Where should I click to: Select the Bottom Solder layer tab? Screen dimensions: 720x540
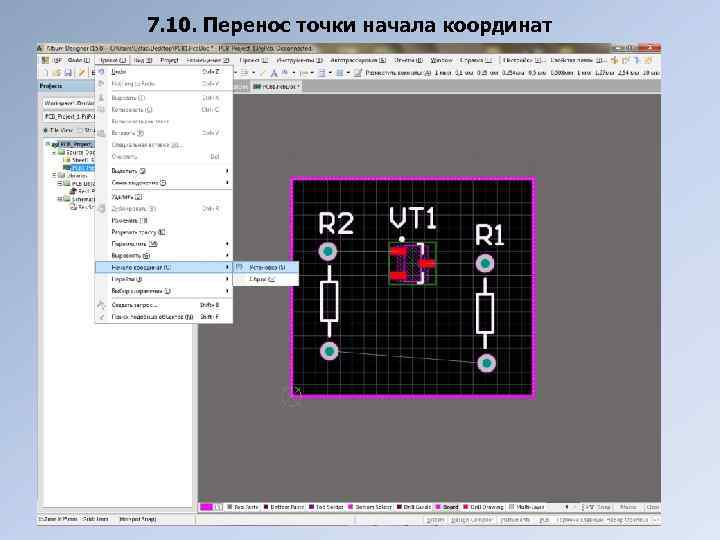pyautogui.click(x=370, y=507)
